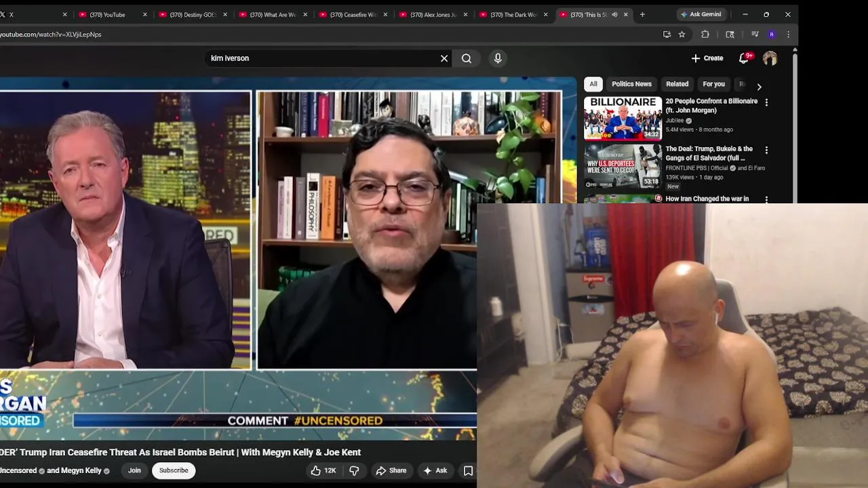Close the 'Destiny GOES' tab
The width and height of the screenshot is (868, 488).
[225, 14]
